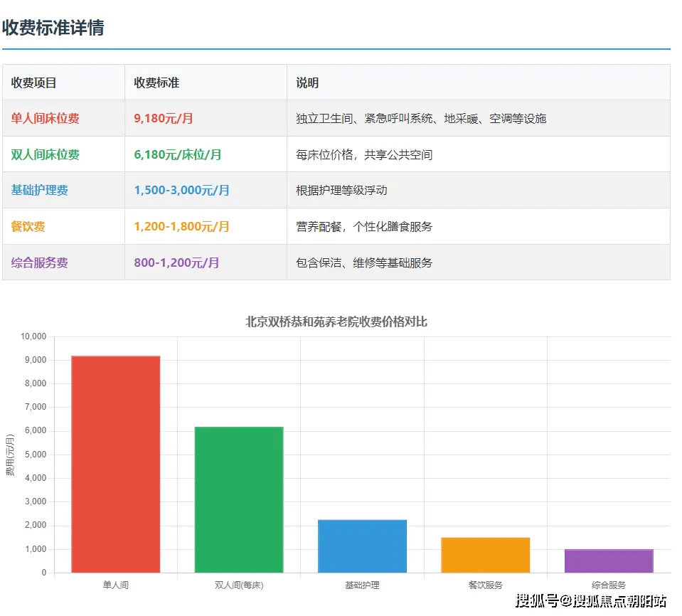The width and height of the screenshot is (682, 616).
Task: Select the 单人间床位费 row label
Action: (45, 118)
